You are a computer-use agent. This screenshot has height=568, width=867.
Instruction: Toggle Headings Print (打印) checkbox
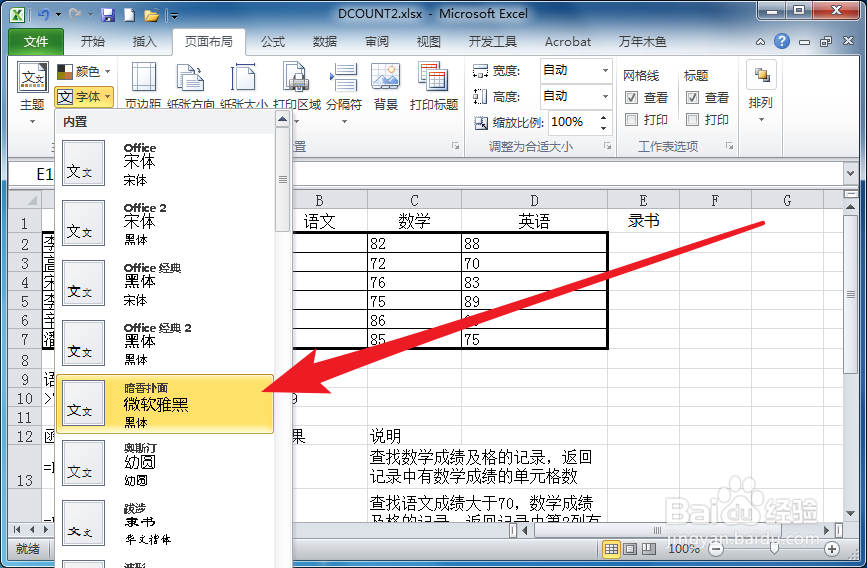point(692,119)
